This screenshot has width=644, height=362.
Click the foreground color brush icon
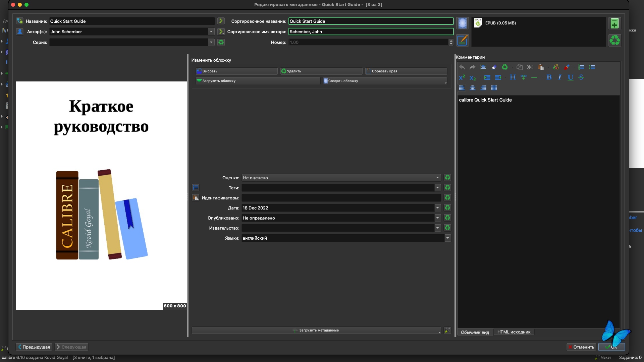567,67
